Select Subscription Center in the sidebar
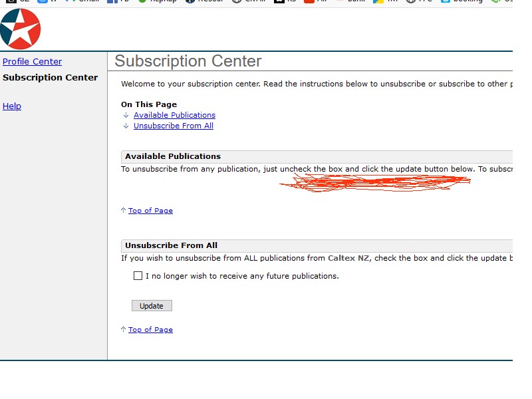 [x=50, y=77]
